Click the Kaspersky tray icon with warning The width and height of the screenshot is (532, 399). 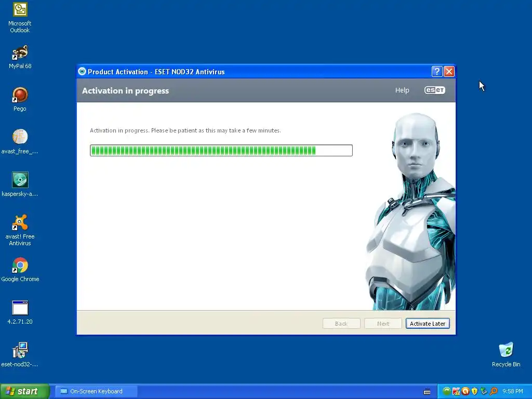click(x=456, y=391)
